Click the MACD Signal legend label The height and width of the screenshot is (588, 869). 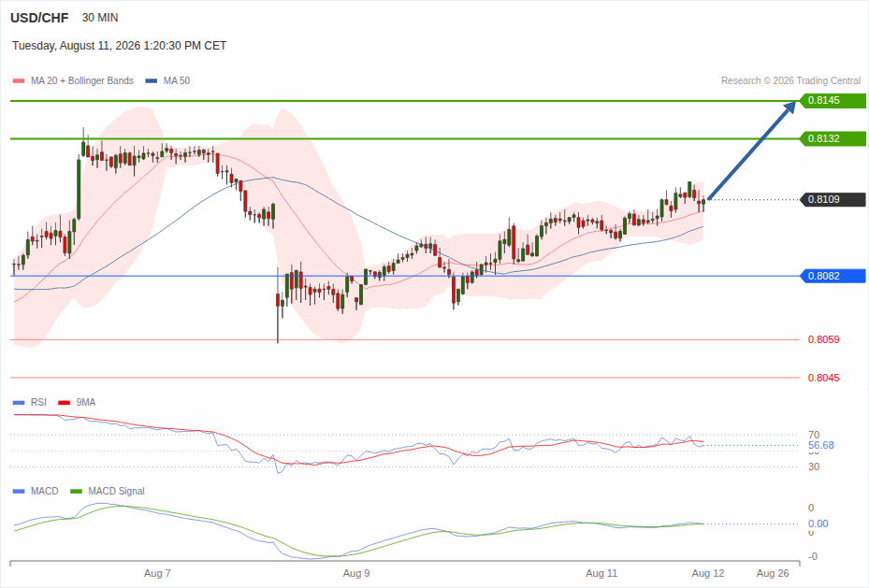[x=116, y=491]
